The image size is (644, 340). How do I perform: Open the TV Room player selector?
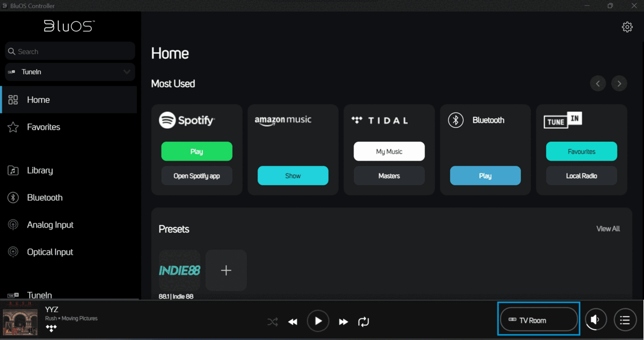539,320
